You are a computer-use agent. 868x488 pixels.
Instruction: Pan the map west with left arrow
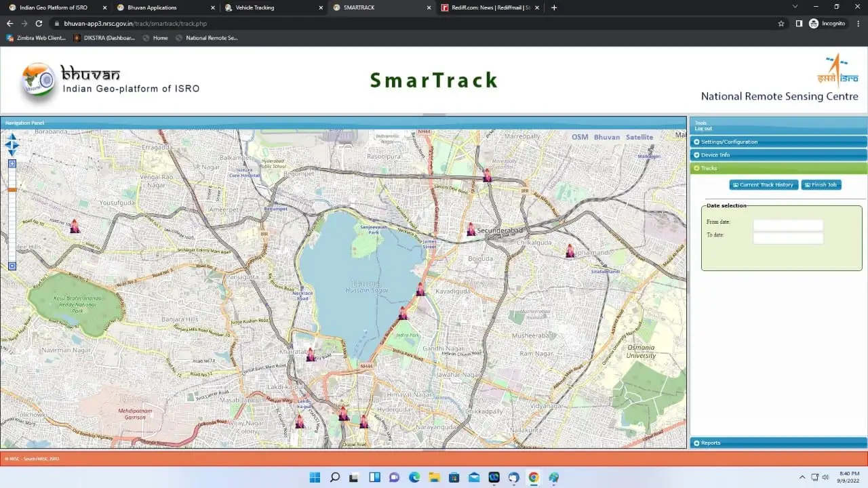pyautogui.click(x=7, y=144)
